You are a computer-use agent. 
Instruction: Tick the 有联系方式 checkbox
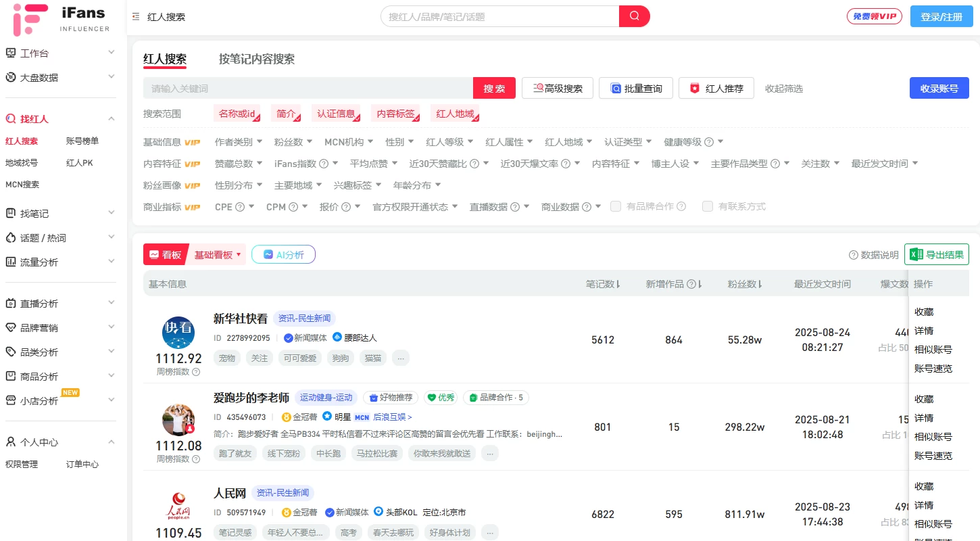pyautogui.click(x=708, y=207)
